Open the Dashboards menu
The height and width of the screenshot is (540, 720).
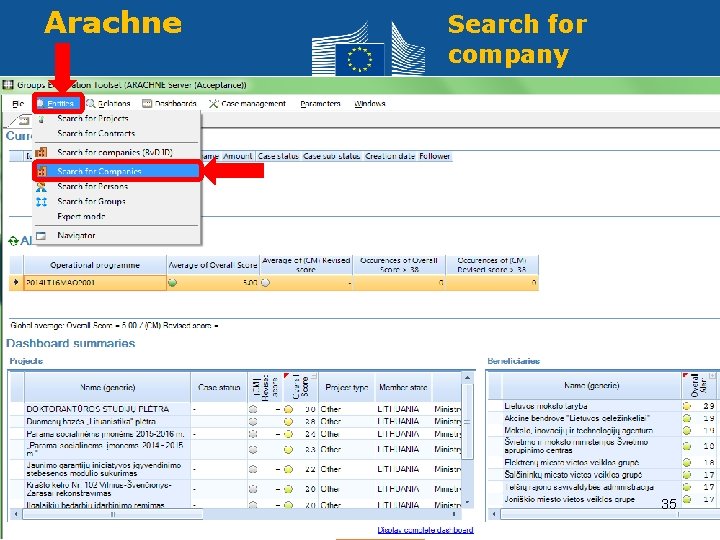click(169, 104)
